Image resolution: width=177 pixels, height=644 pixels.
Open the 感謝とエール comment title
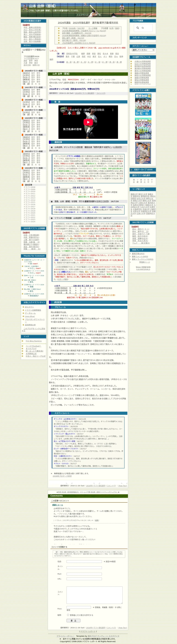pyautogui.click(x=58, y=505)
